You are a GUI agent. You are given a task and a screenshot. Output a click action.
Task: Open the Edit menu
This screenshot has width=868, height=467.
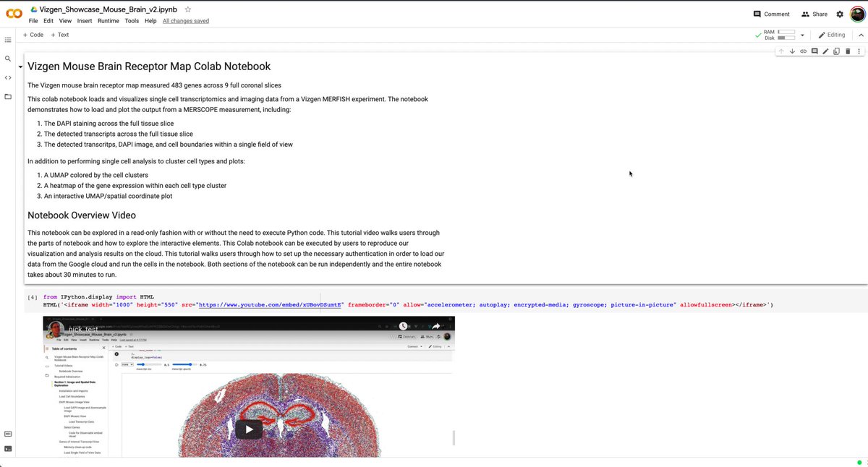[48, 21]
